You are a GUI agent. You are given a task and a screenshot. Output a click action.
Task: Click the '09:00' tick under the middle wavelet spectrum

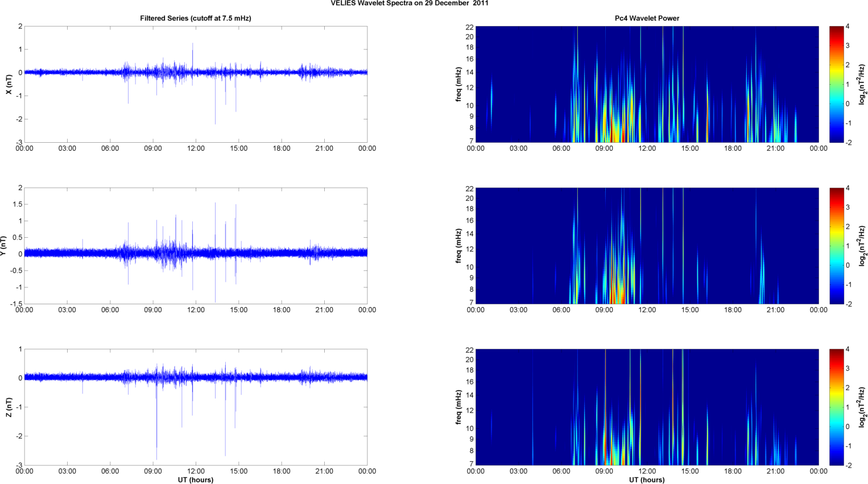click(x=604, y=310)
